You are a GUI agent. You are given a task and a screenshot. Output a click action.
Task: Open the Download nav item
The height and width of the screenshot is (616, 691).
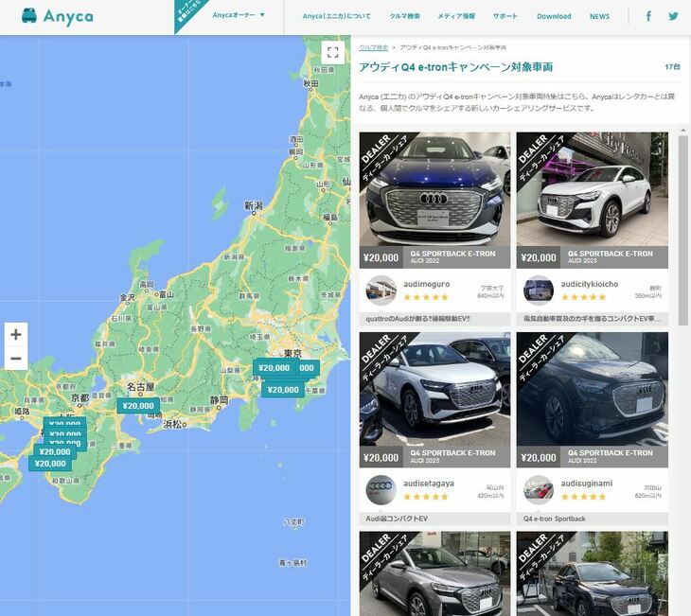[x=554, y=16]
